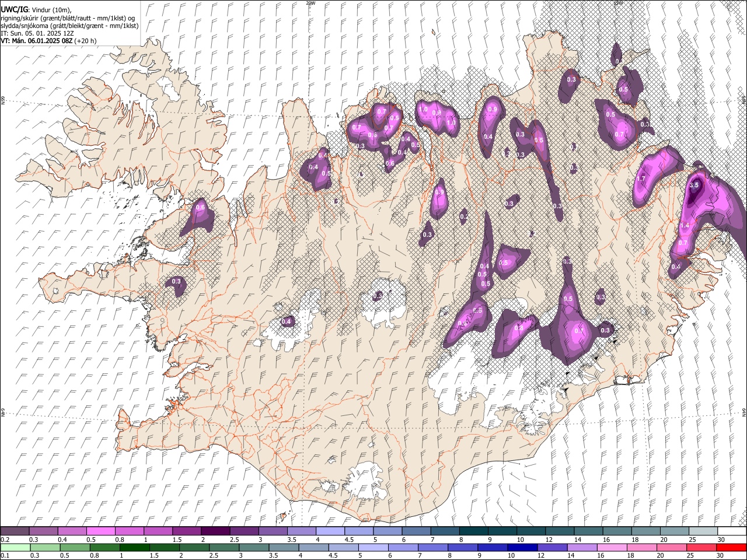
Task: Select the bright pink 0.5 swatch in upper legend
Action: click(101, 531)
